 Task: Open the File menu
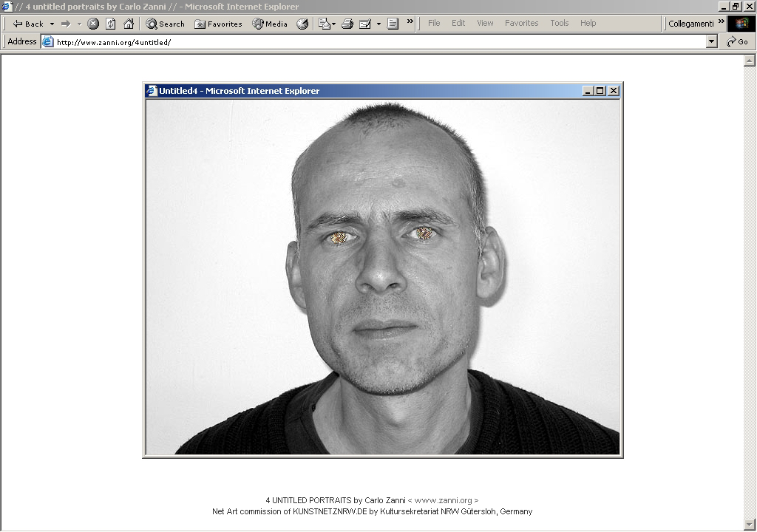(x=434, y=23)
